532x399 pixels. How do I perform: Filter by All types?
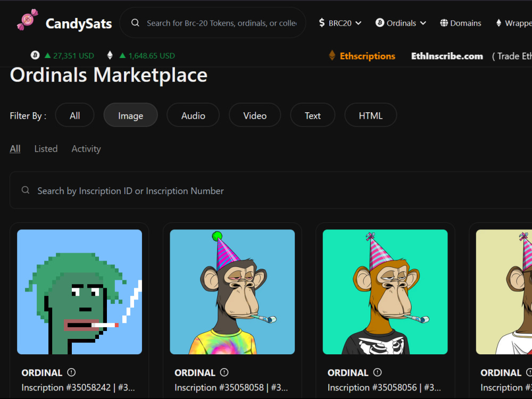coord(74,115)
